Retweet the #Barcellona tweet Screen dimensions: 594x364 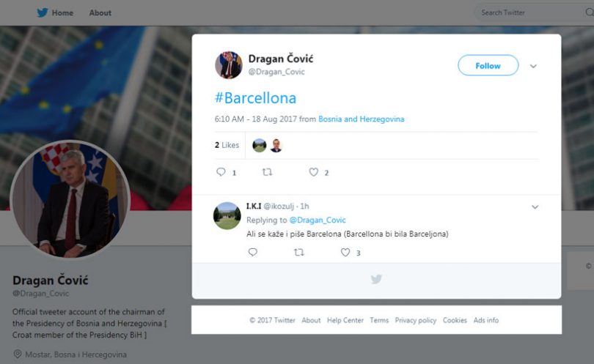(x=268, y=172)
